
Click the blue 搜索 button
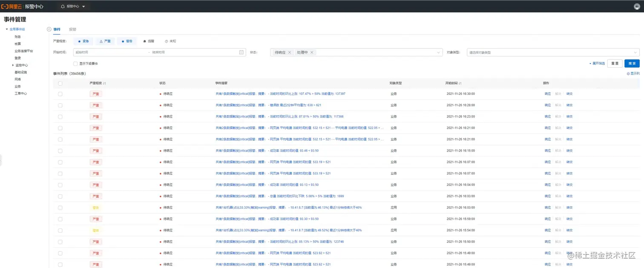[x=632, y=63]
